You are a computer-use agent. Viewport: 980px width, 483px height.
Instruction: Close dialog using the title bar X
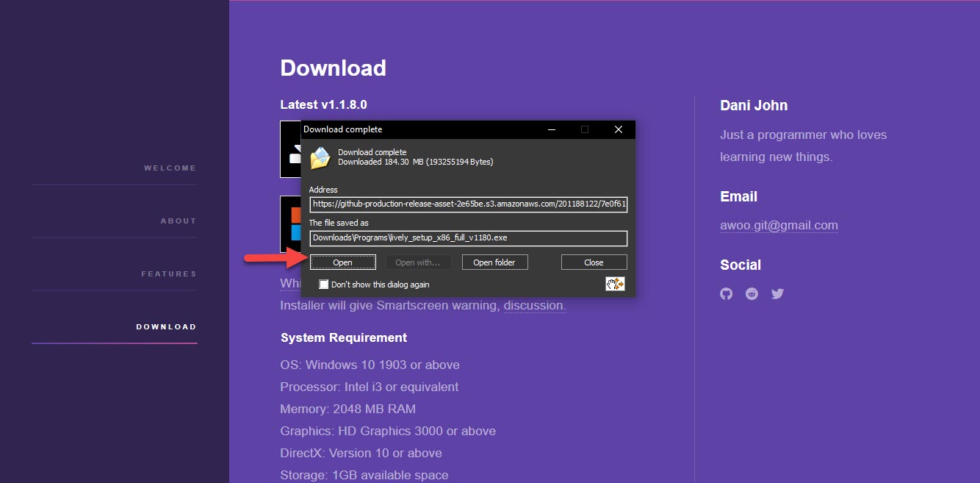point(619,129)
